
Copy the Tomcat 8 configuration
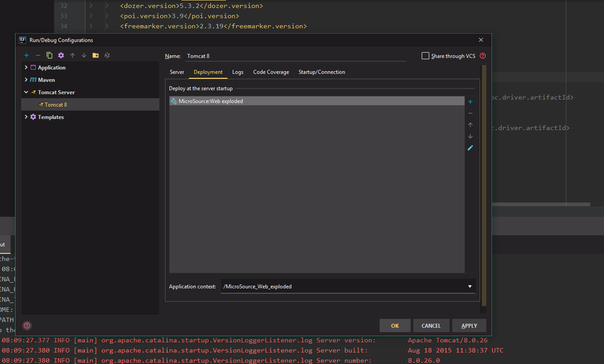[x=50, y=55]
